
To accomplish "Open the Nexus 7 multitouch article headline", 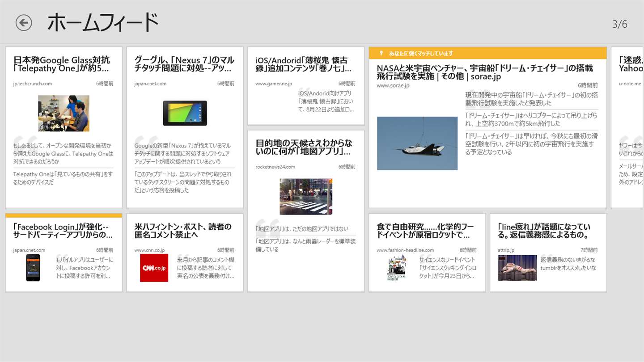I will coord(184,64).
